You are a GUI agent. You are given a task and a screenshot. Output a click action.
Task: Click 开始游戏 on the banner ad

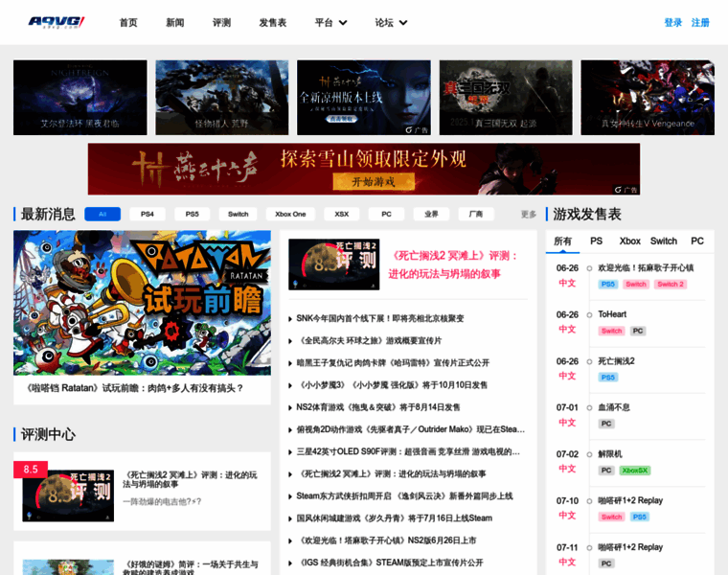[x=374, y=181]
